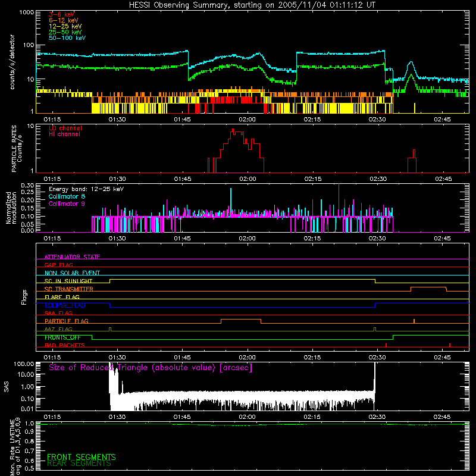The width and height of the screenshot is (476, 476).
Task: Click the 'Size of Reduced Triangle' panel caption
Action: (151, 368)
